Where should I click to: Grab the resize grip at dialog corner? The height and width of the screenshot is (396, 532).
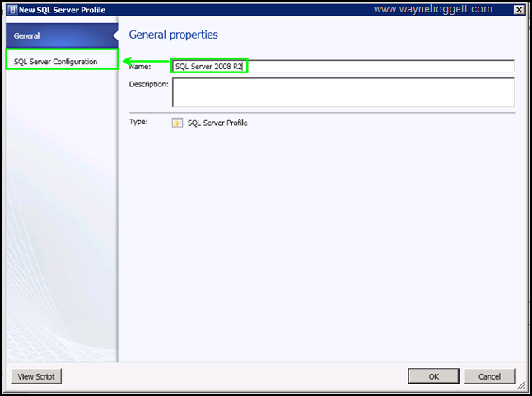point(520,384)
